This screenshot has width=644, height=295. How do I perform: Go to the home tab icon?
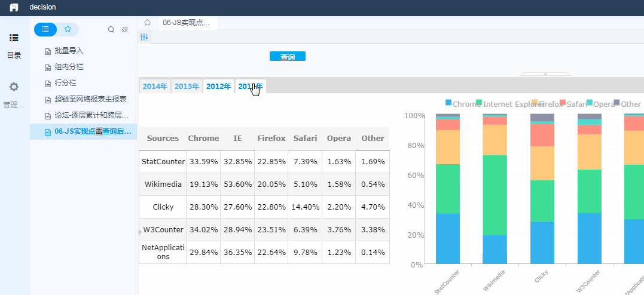point(147,23)
